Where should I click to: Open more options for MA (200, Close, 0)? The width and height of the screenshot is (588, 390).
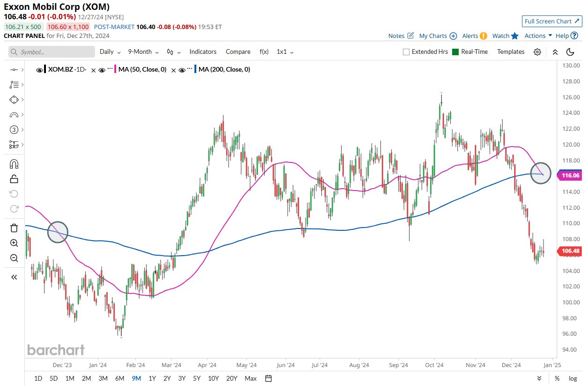(x=191, y=69)
